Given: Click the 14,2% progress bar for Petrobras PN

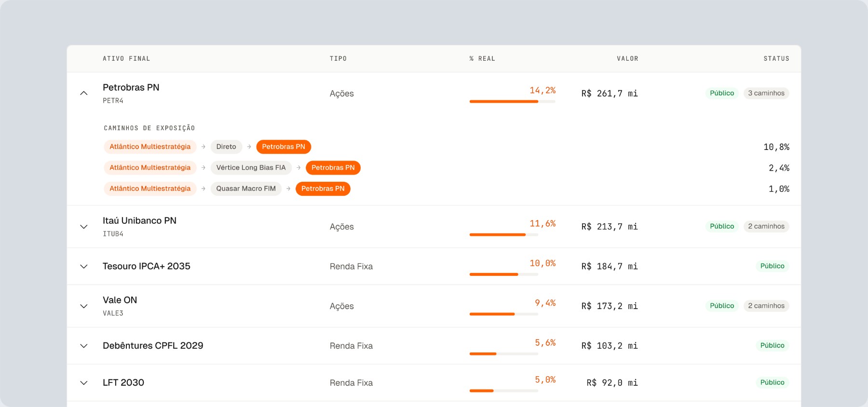Looking at the screenshot, I should pyautogui.click(x=513, y=101).
